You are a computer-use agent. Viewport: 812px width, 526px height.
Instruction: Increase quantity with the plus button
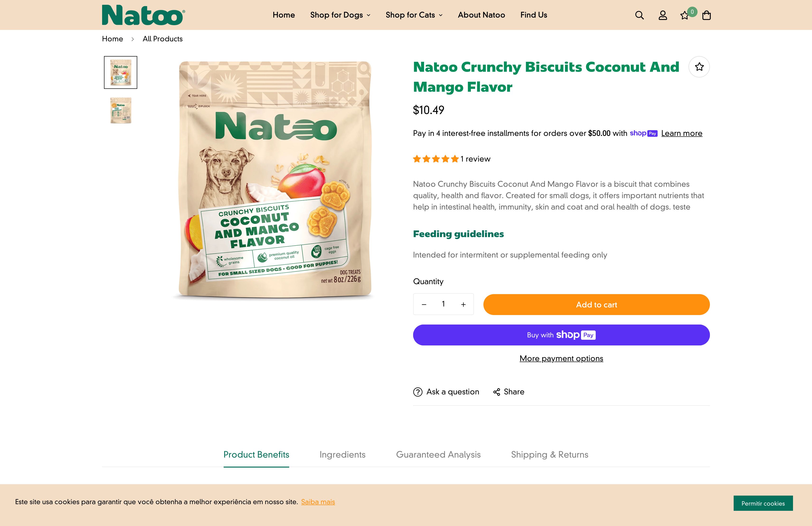click(463, 304)
